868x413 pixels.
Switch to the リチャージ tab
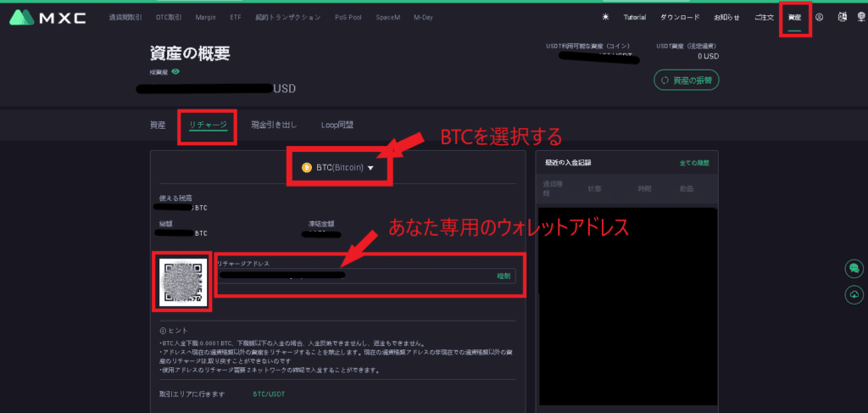pyautogui.click(x=209, y=125)
